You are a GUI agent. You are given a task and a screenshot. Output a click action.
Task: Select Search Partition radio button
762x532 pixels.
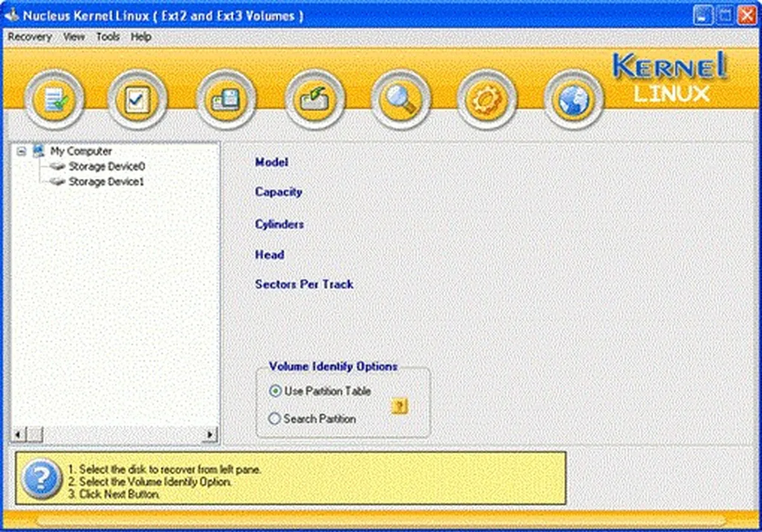tap(275, 419)
